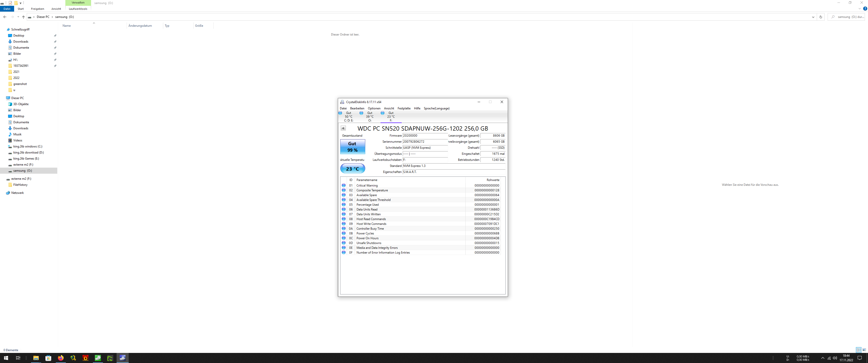Image resolution: width=868 pixels, height=363 pixels.
Task: Open Firefox from the taskbar
Action: 61,358
